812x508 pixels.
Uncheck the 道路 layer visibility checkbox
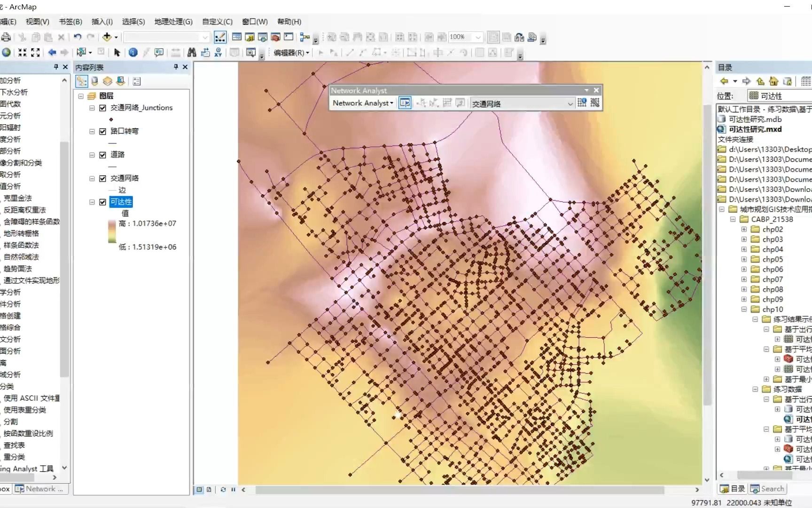pos(102,155)
